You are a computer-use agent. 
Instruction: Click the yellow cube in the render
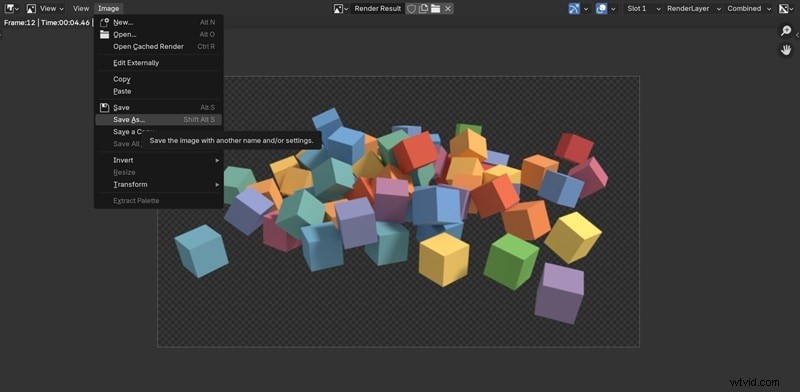(x=444, y=259)
